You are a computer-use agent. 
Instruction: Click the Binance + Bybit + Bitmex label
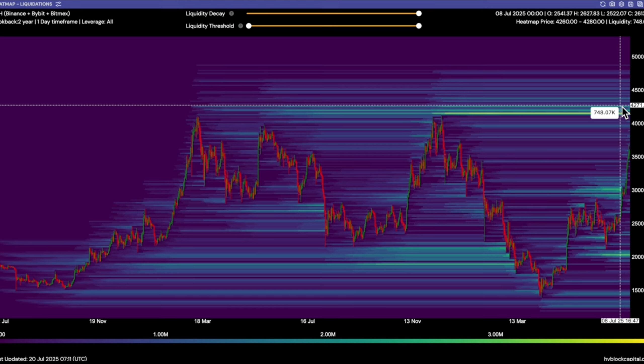point(36,14)
